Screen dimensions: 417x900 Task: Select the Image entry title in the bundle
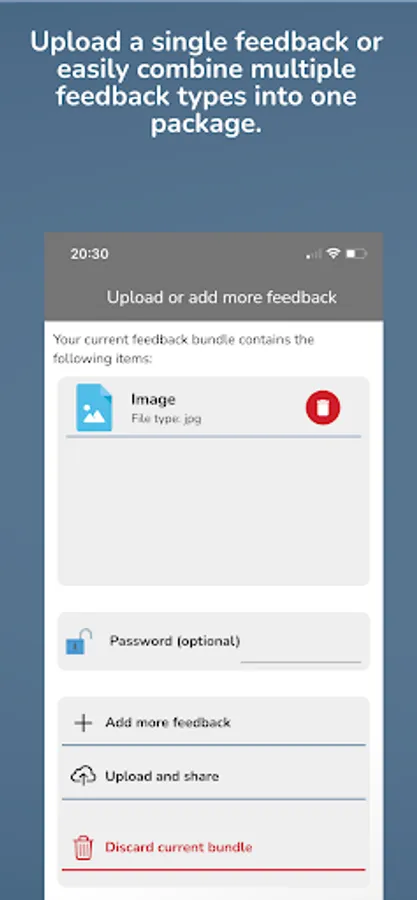[x=153, y=399]
